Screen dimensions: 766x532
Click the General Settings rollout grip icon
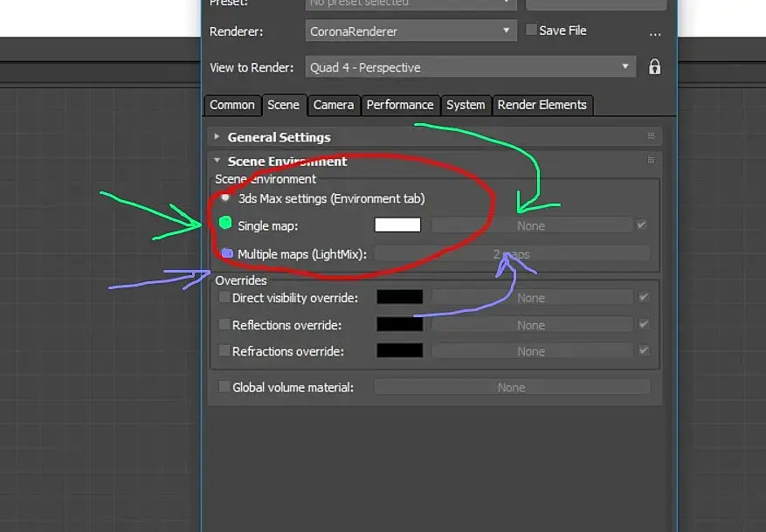point(651,135)
